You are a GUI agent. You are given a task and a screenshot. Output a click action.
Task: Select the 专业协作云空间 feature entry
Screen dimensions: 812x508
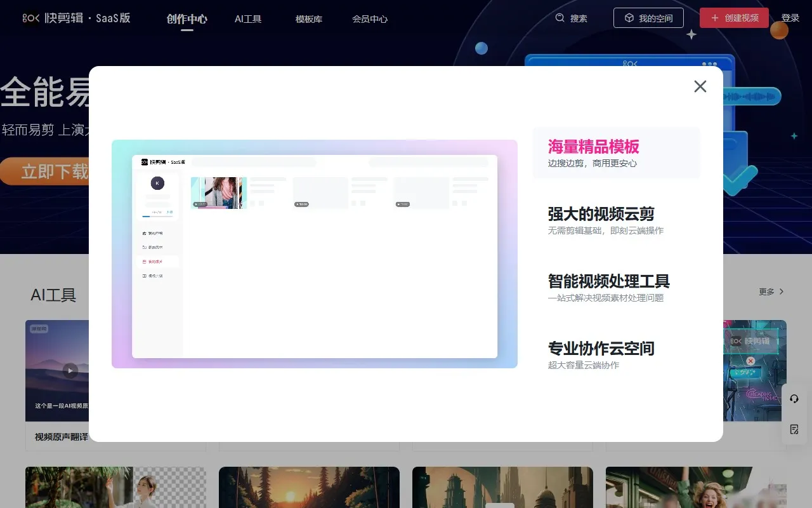click(602, 349)
